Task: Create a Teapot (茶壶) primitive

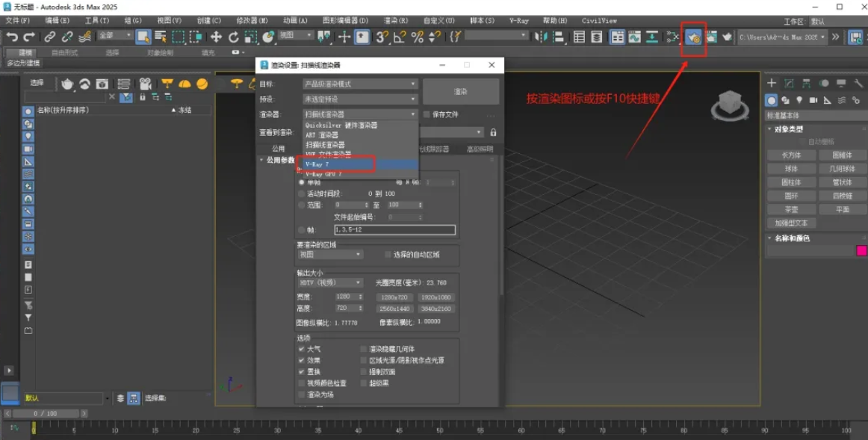Action: click(x=791, y=210)
